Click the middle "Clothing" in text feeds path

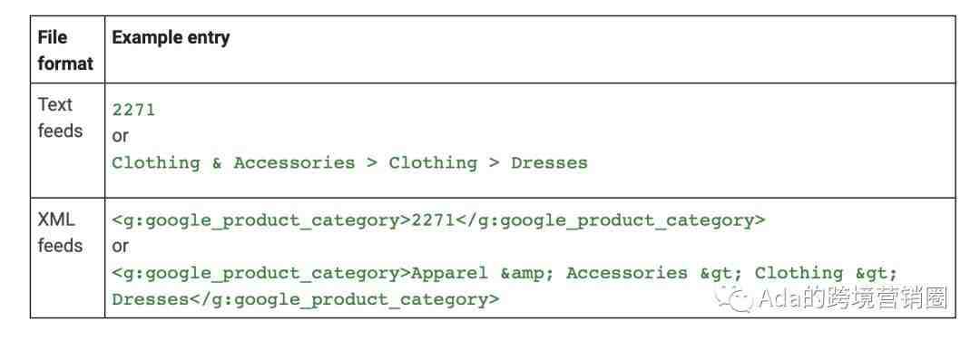click(x=433, y=163)
